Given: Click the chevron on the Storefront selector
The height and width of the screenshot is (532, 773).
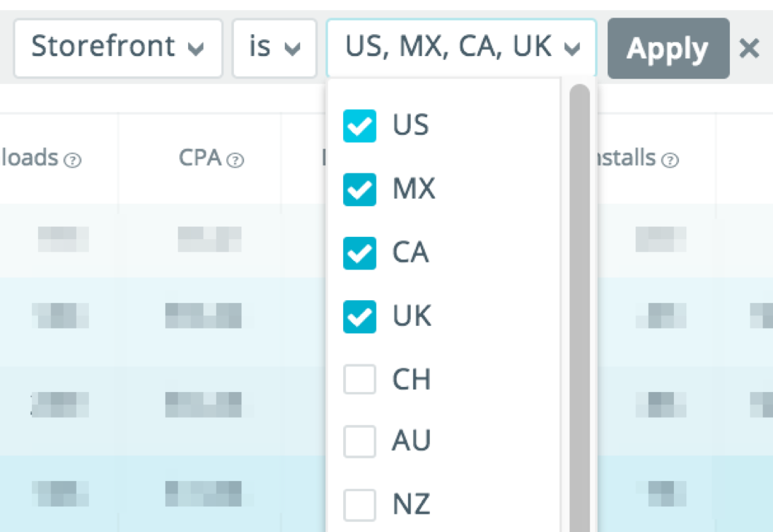Looking at the screenshot, I should click(x=196, y=48).
